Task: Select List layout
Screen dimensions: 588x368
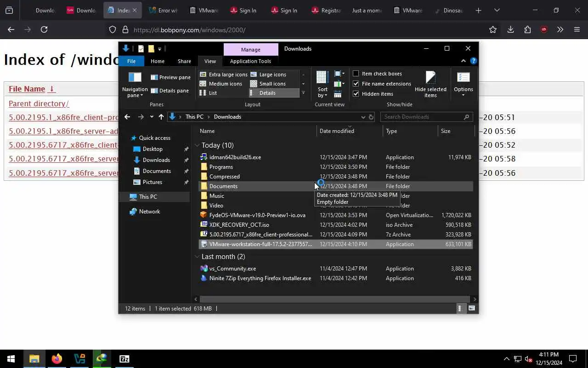Action: (x=209, y=93)
